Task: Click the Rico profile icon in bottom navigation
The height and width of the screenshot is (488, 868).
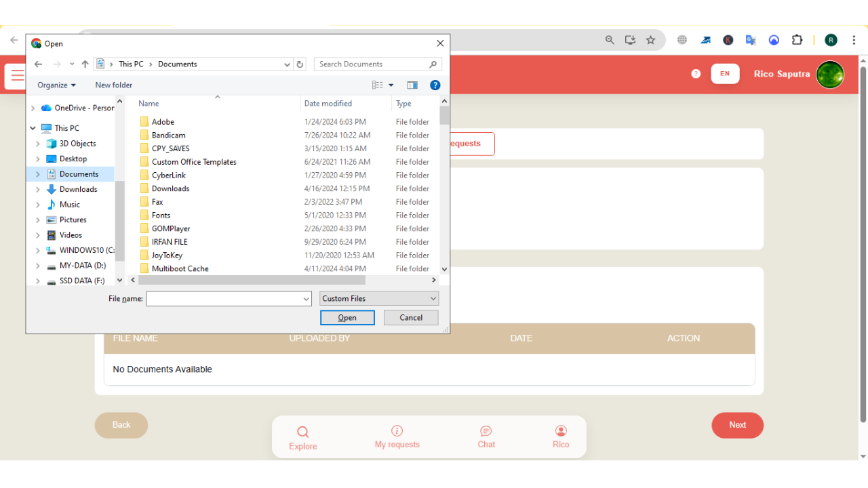Action: click(x=561, y=431)
